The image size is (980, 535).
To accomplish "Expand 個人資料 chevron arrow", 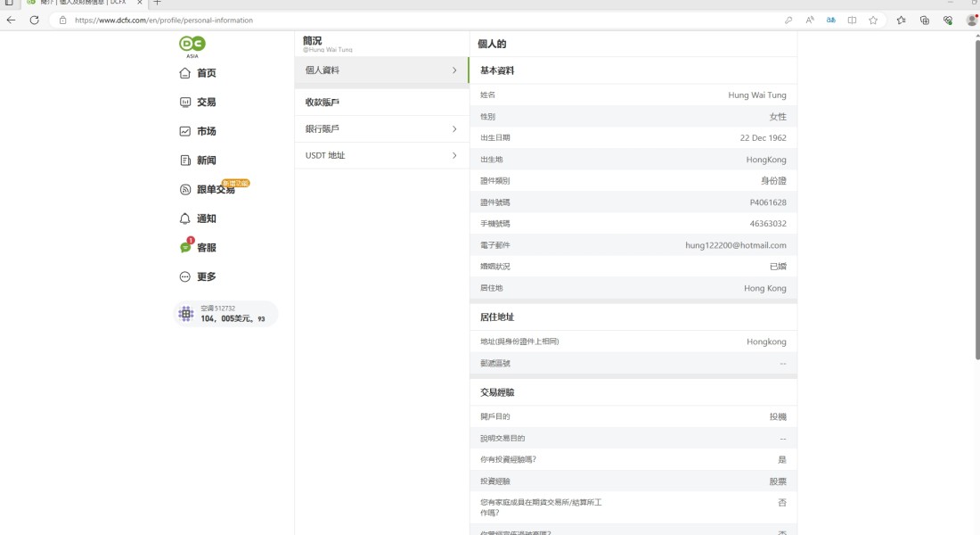I will click(x=454, y=70).
